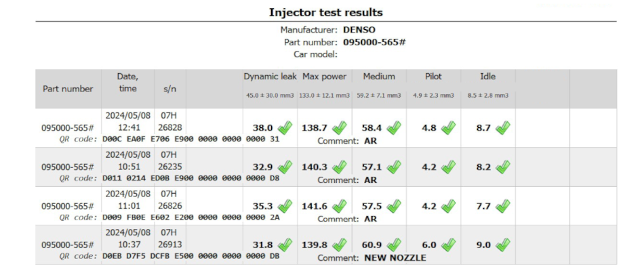
Task: Click the Idle column header
Action: click(x=487, y=77)
